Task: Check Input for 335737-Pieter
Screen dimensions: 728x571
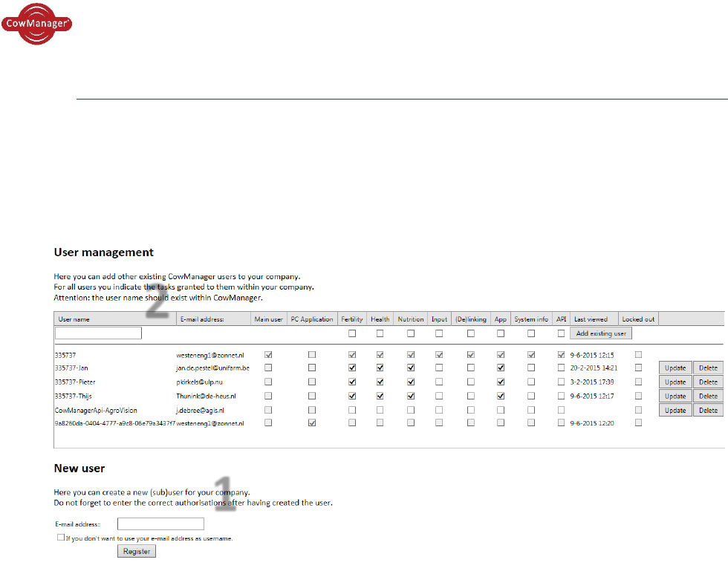Action: click(439, 382)
